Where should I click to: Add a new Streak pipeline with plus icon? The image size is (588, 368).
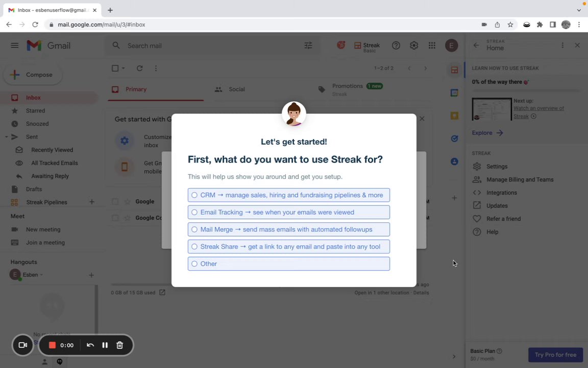pyautogui.click(x=91, y=202)
